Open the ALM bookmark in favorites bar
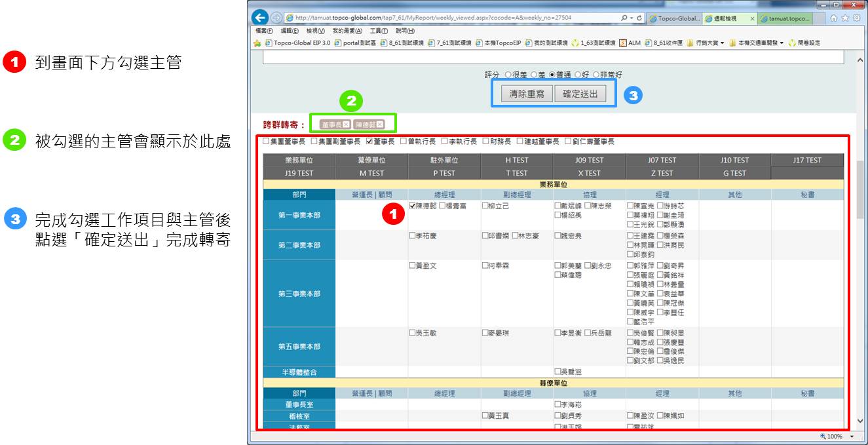This screenshot has height=445, width=868. coord(630,43)
